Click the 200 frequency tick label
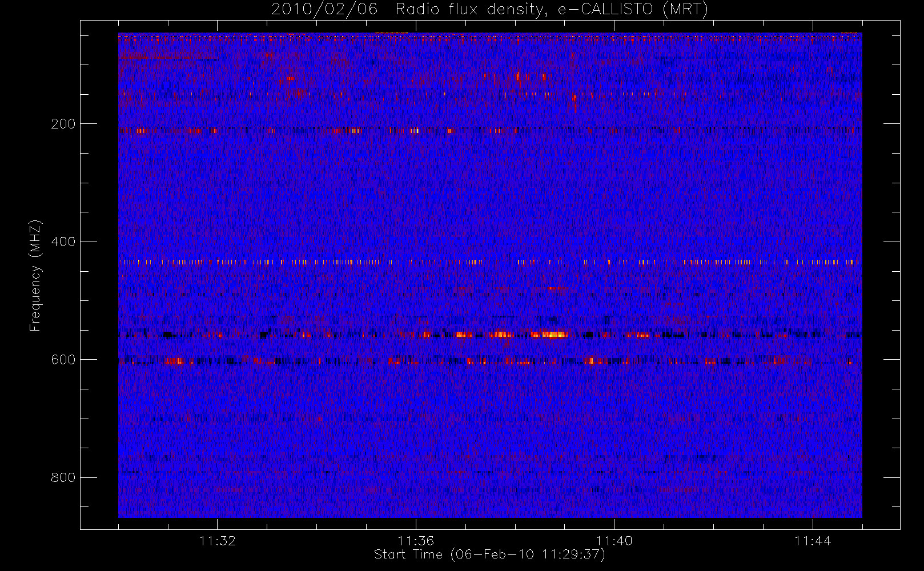Viewport: 924px width, 571px height. click(63, 124)
